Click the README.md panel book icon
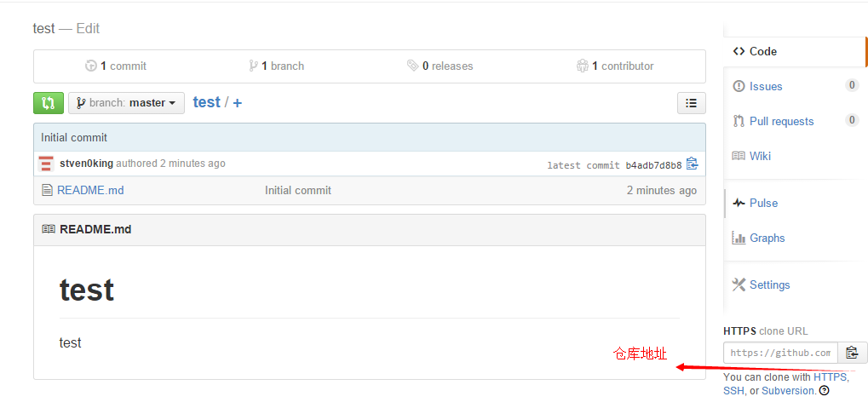The width and height of the screenshot is (868, 408). pyautogui.click(x=49, y=229)
